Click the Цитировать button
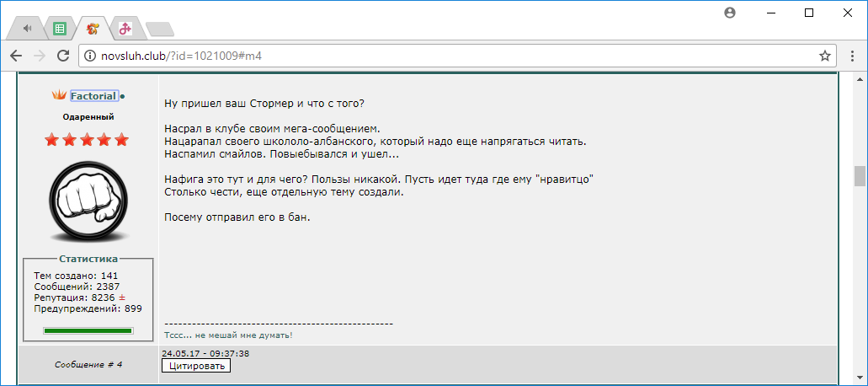868x386 pixels. [x=195, y=365]
